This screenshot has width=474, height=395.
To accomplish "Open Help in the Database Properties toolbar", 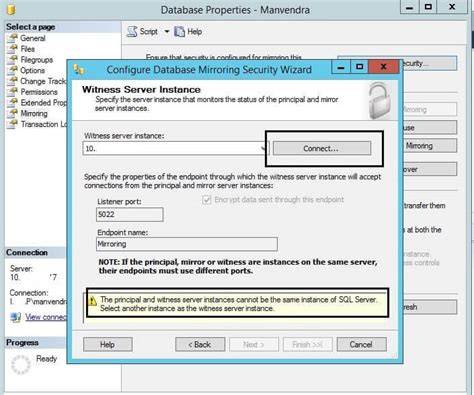I will [x=188, y=32].
